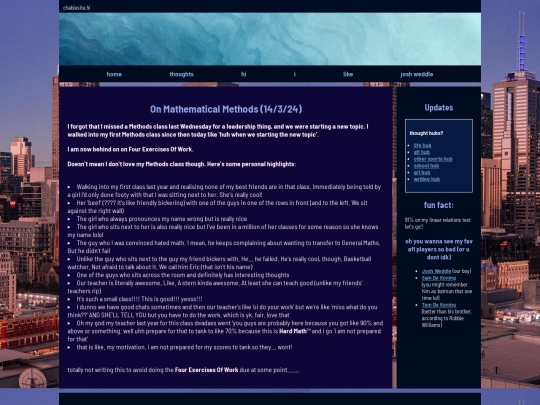The image size is (540, 405).
Task: Click 'I am now behind on Four Exercises Of Work' line
Action: (x=130, y=149)
